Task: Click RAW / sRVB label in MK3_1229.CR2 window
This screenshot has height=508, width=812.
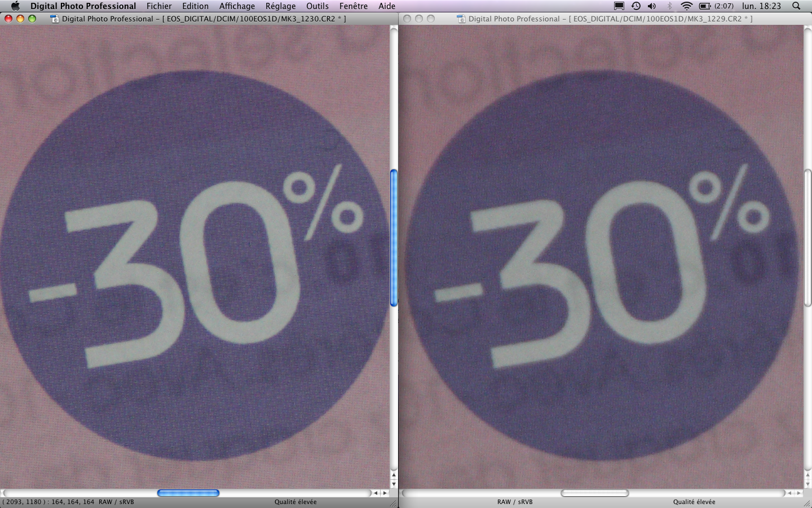Action: tap(515, 502)
